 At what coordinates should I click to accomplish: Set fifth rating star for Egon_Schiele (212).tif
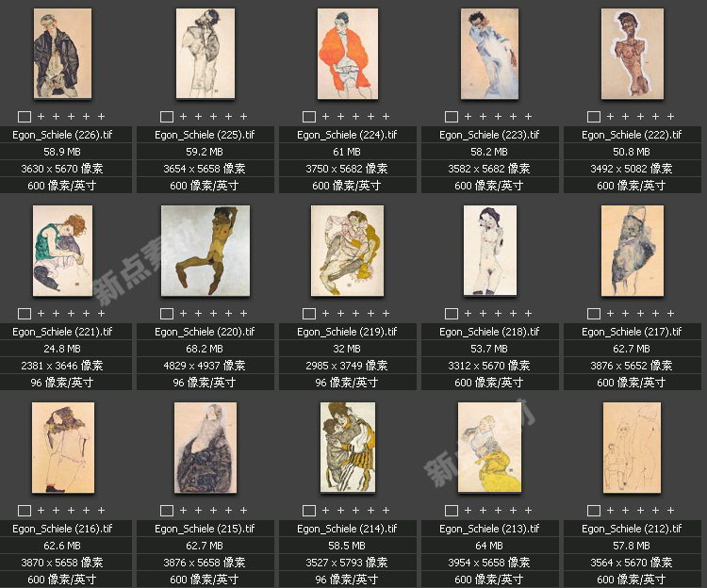point(671,510)
